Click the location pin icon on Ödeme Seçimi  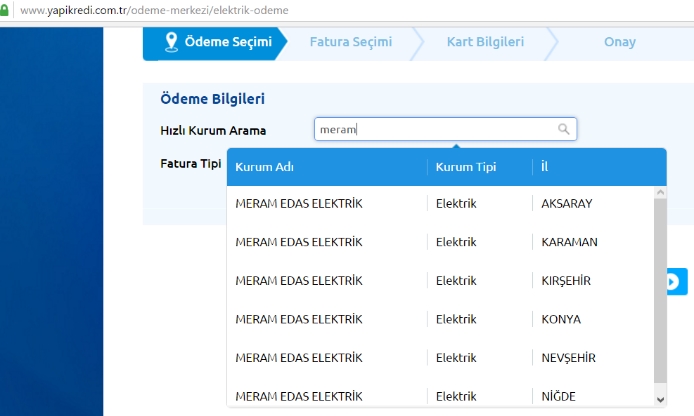(x=171, y=42)
